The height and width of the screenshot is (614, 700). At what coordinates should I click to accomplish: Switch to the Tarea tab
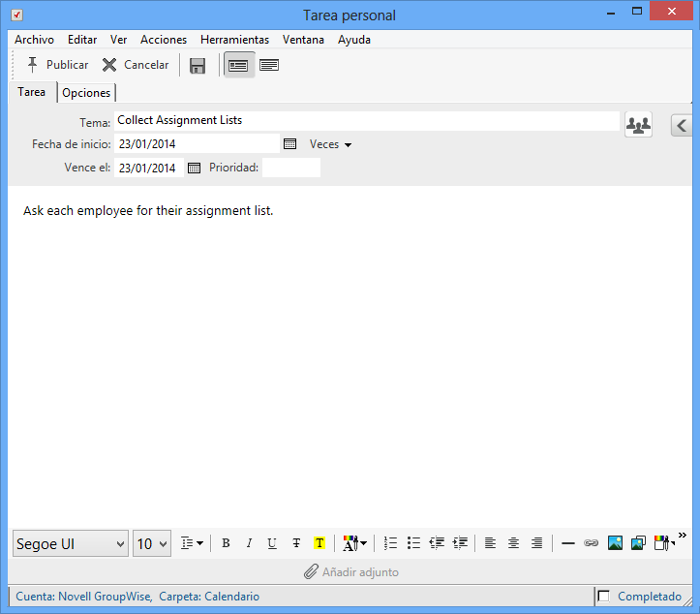click(x=32, y=92)
